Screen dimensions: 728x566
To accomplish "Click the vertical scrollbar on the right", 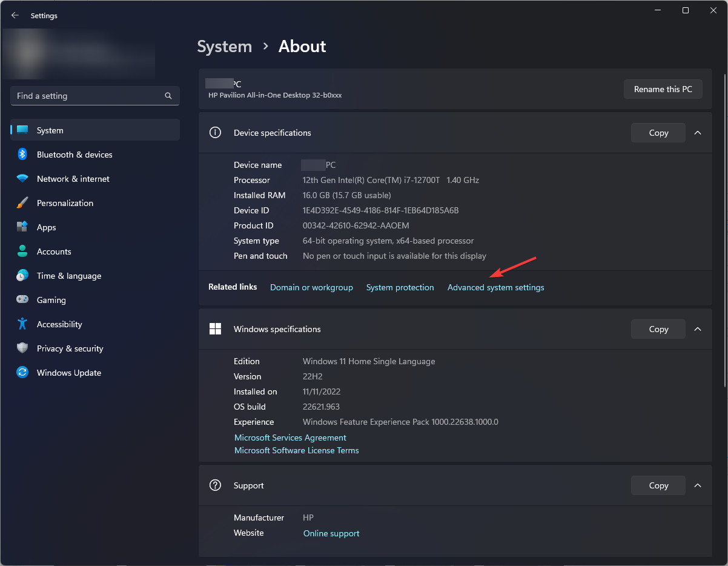I will click(724, 230).
